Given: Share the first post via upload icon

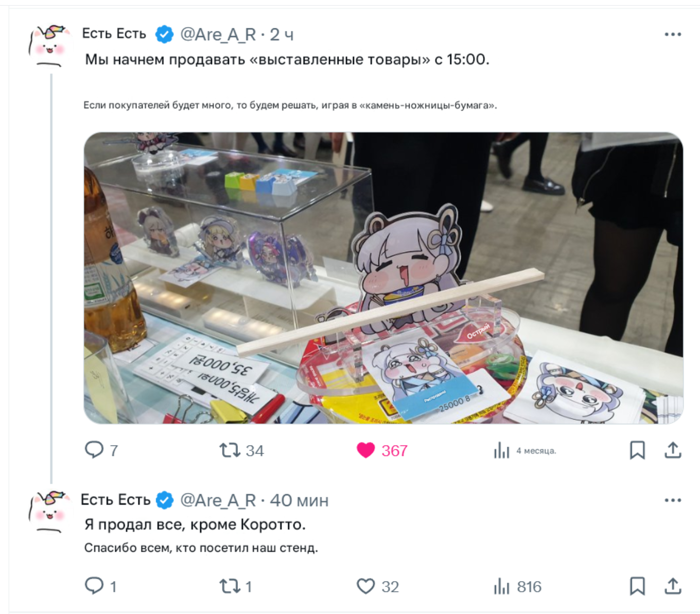Looking at the screenshot, I should [x=673, y=450].
